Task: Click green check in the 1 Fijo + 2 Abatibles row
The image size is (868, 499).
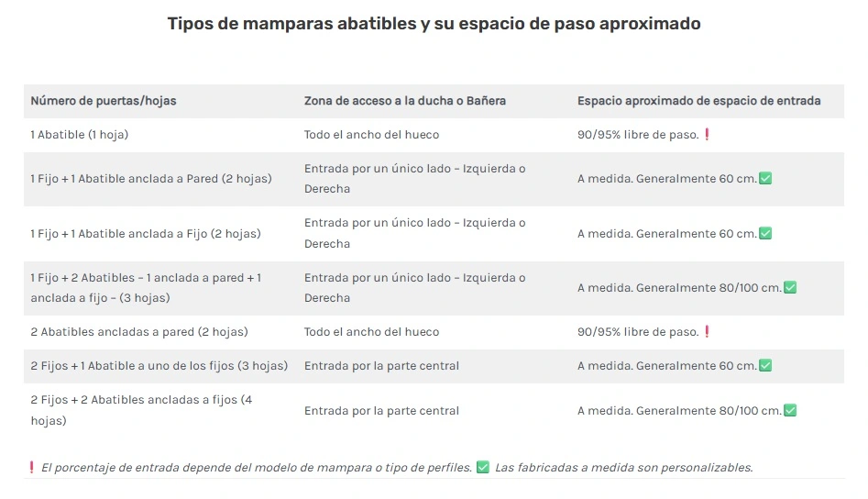Action: pos(790,288)
